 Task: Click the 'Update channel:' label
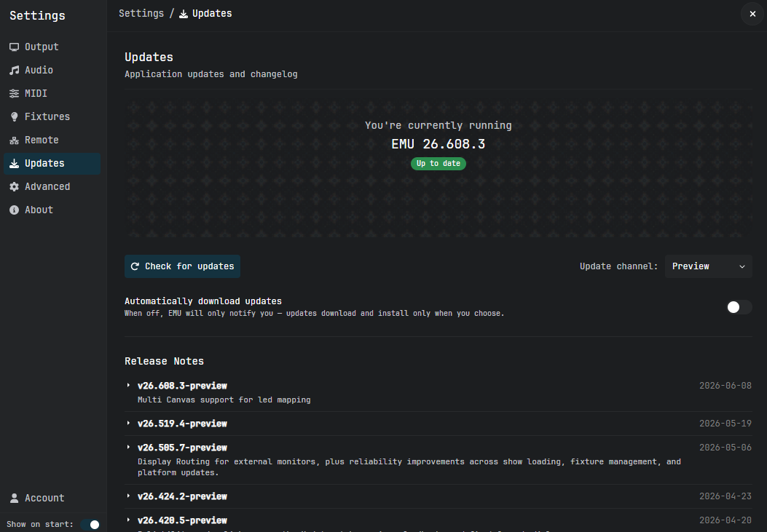point(619,266)
